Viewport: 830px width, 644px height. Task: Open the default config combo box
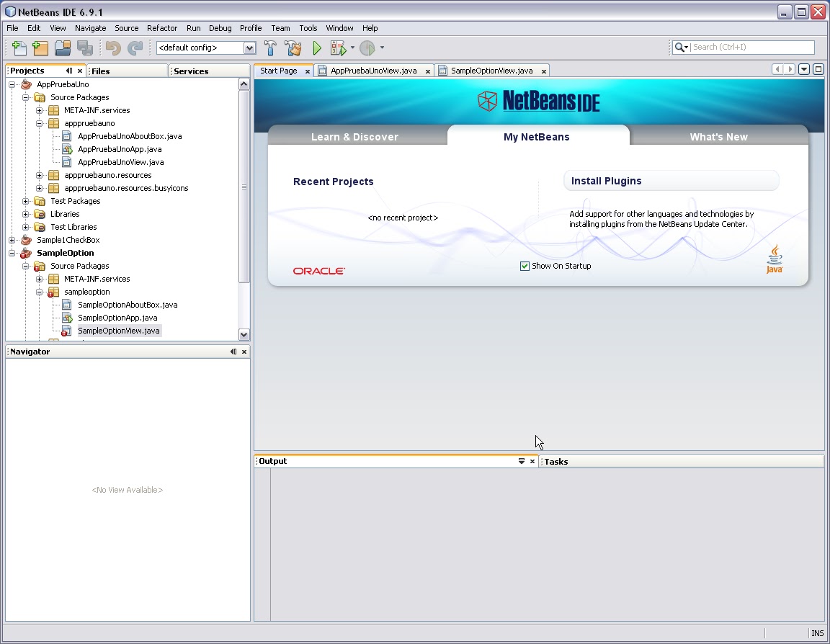point(249,48)
